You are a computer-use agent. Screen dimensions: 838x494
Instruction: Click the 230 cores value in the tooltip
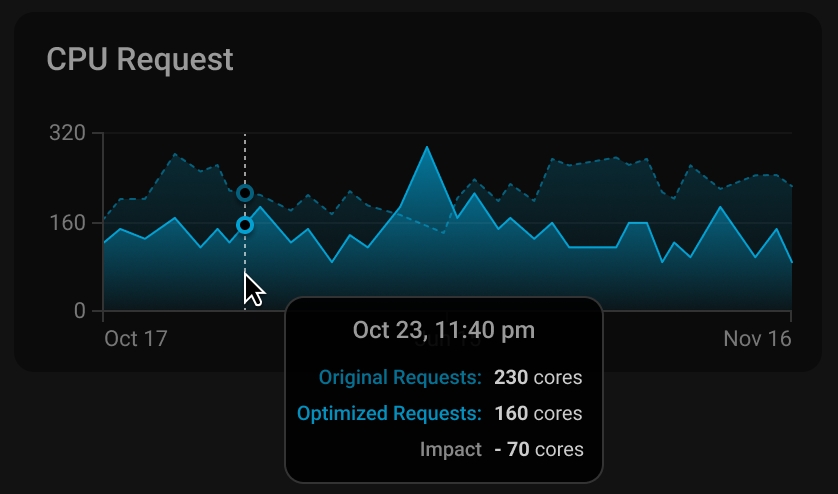[x=538, y=378]
